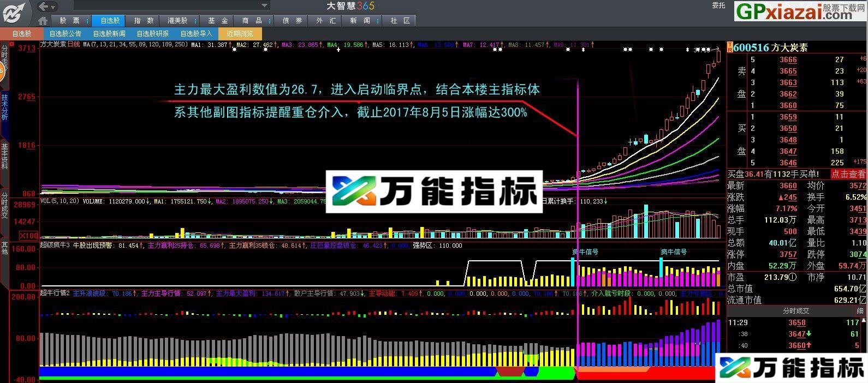
Task: Open the 外汇 menu tab
Action: [325, 21]
